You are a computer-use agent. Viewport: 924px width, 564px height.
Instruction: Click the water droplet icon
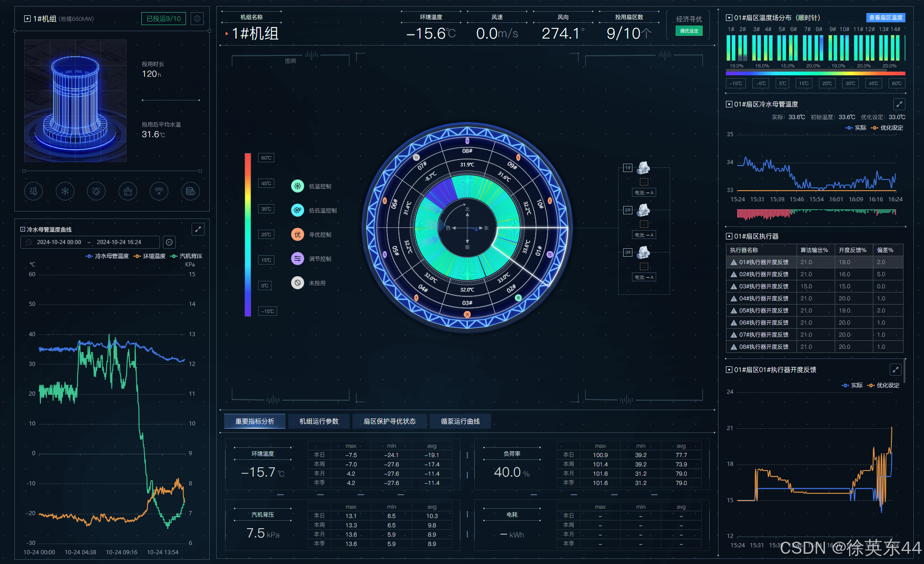pyautogui.click(x=96, y=191)
